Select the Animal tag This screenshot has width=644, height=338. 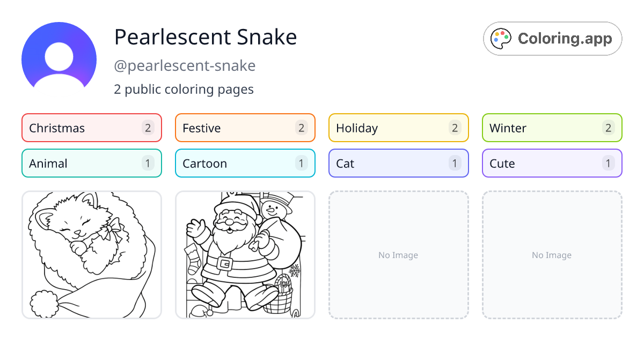pyautogui.click(x=91, y=163)
